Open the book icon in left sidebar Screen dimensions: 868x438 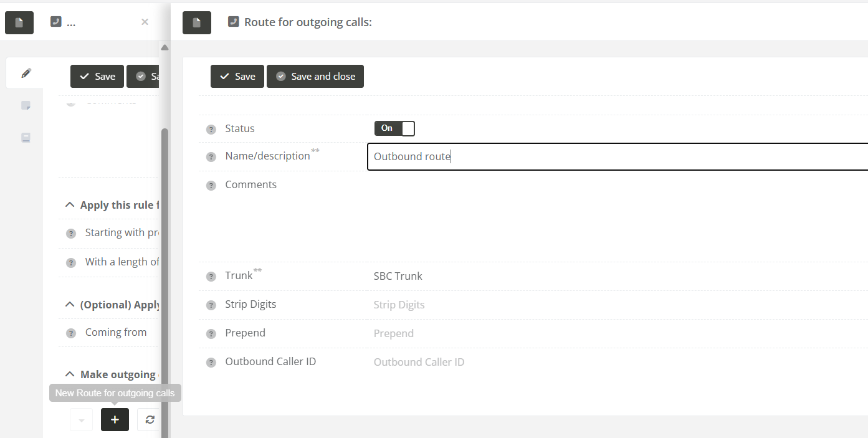pos(26,138)
